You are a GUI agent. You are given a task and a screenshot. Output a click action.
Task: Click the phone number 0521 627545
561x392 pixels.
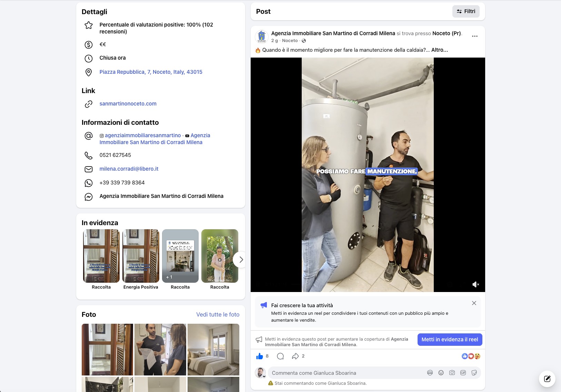point(115,155)
